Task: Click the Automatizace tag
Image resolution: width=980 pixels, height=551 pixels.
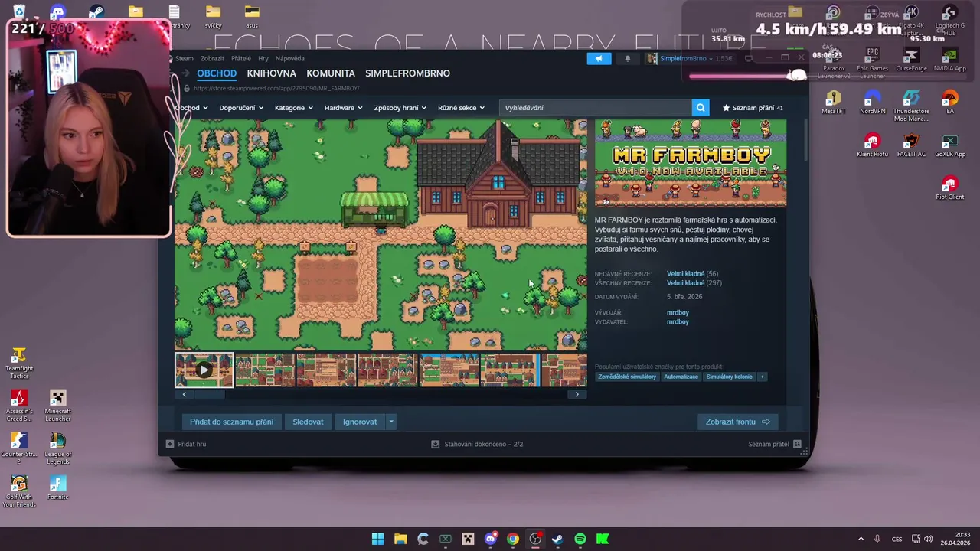Action: tap(681, 377)
